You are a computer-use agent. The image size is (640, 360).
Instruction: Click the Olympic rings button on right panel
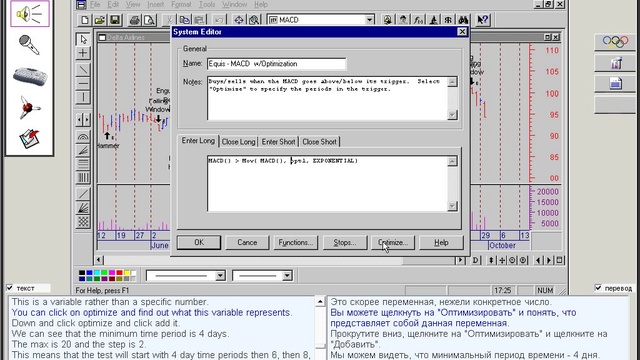[x=615, y=42]
